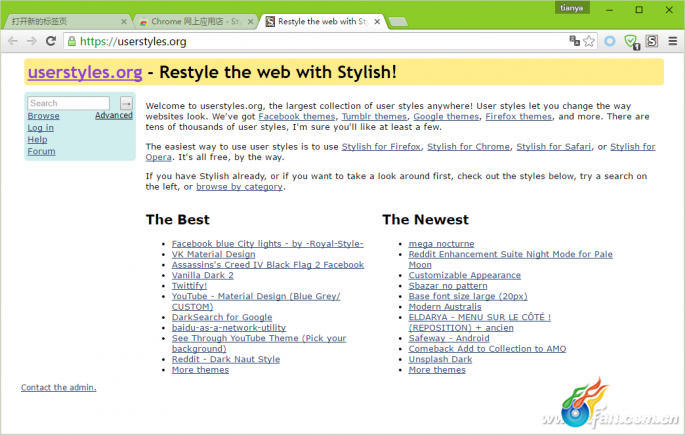Open Unsplash Dark style

coord(440,359)
